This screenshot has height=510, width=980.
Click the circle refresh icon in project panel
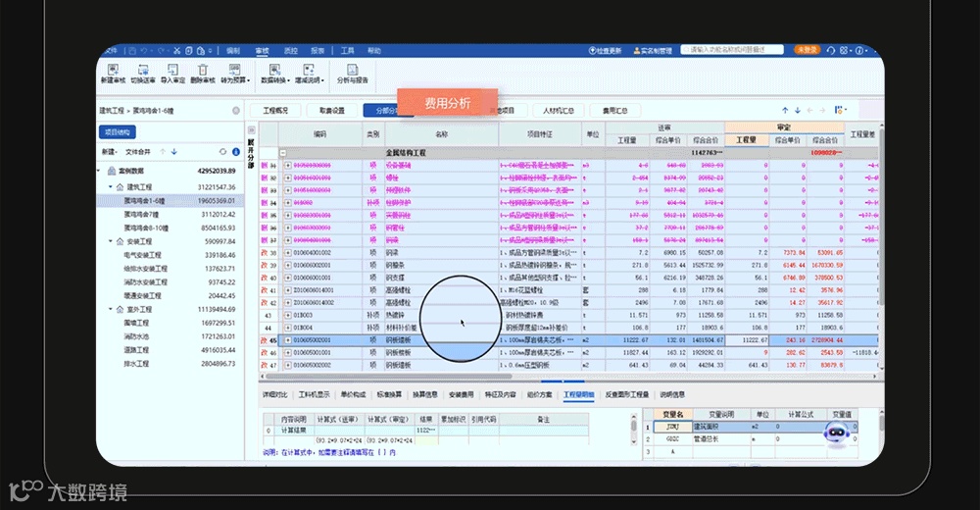tap(222, 152)
